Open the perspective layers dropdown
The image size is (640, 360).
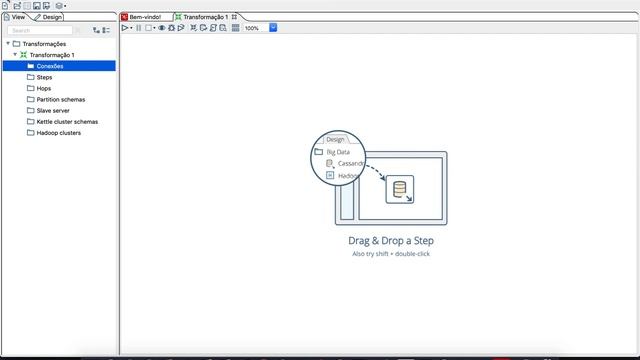pyautogui.click(x=60, y=6)
